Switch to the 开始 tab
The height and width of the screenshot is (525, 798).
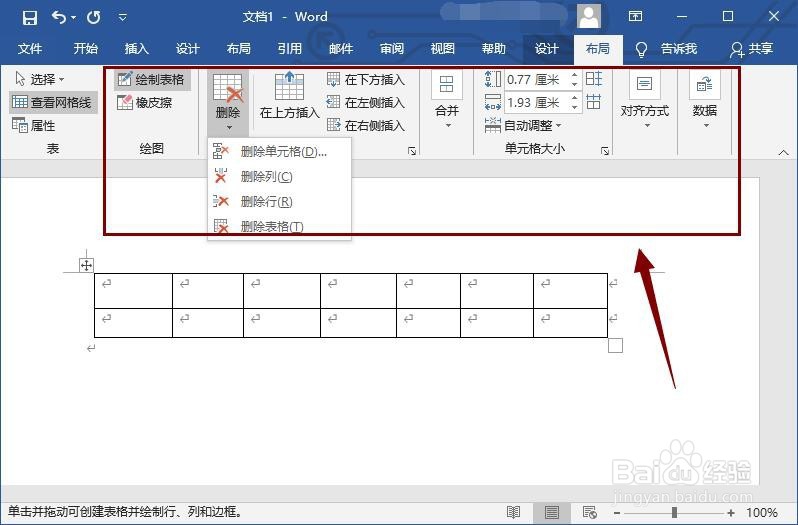[x=86, y=49]
